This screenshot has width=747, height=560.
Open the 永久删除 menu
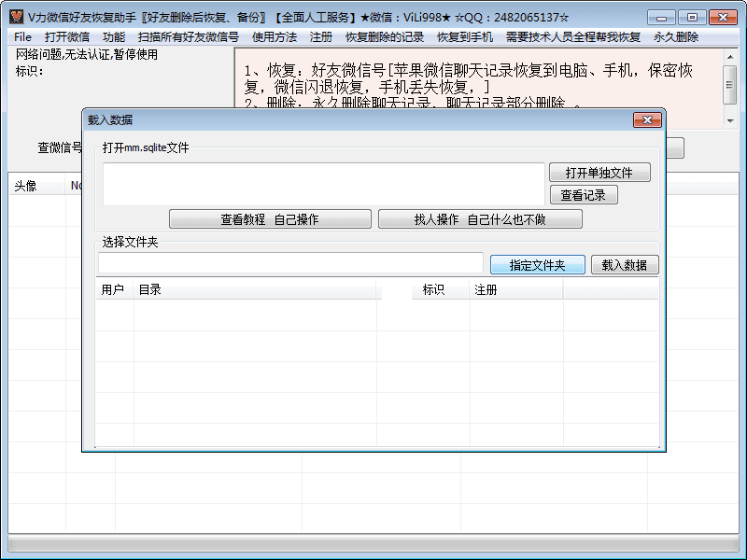coord(676,37)
